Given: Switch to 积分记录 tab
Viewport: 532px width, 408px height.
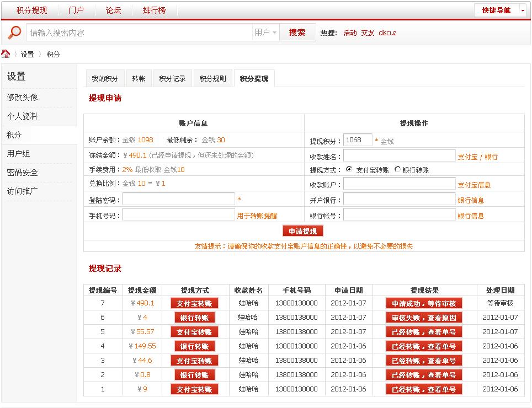Looking at the screenshot, I should 173,79.
